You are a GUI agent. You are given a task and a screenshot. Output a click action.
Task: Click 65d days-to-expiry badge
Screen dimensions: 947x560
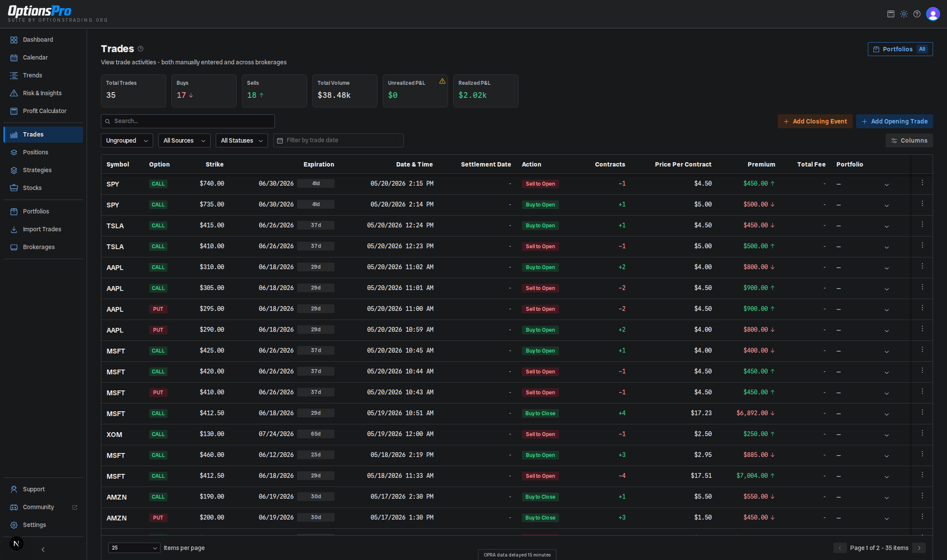pos(316,434)
